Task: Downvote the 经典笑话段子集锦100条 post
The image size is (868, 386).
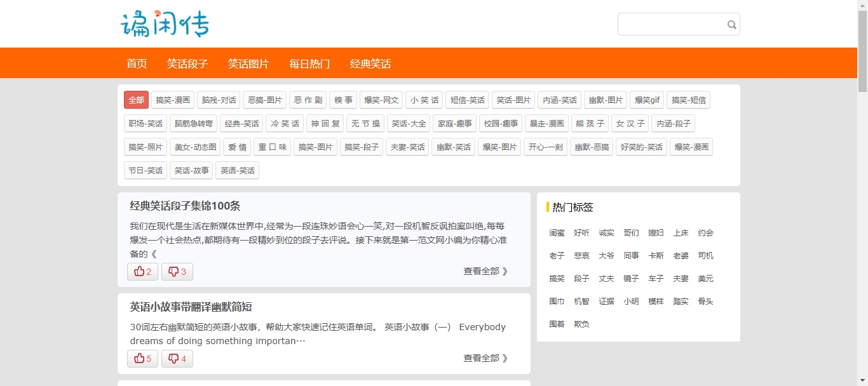Action: click(177, 272)
